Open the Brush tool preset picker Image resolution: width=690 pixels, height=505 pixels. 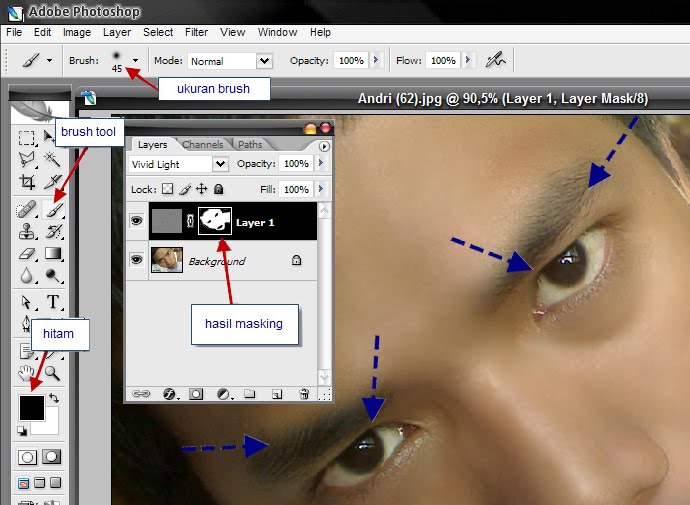point(37,60)
